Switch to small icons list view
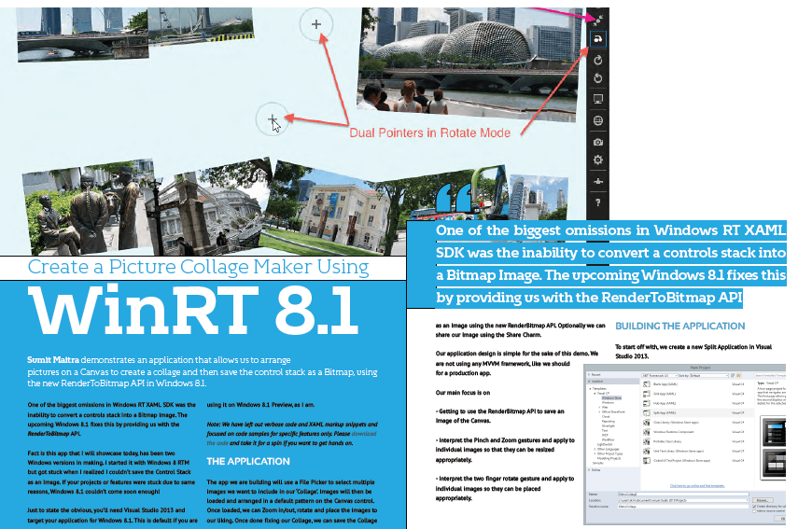 pos(733,376)
